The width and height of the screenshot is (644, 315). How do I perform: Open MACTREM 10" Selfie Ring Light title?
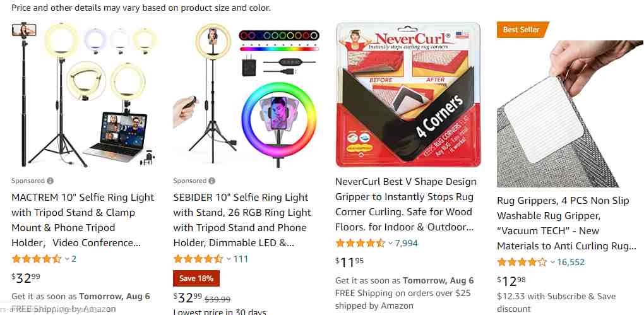(x=83, y=220)
